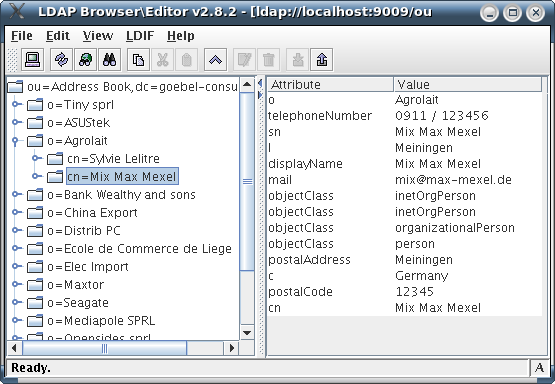Open the Edit menu
Screen dimensions: 555x384
click(x=58, y=36)
